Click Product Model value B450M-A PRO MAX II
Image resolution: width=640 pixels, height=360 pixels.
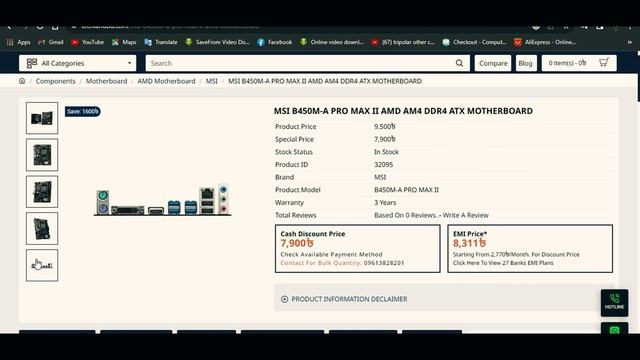point(407,190)
